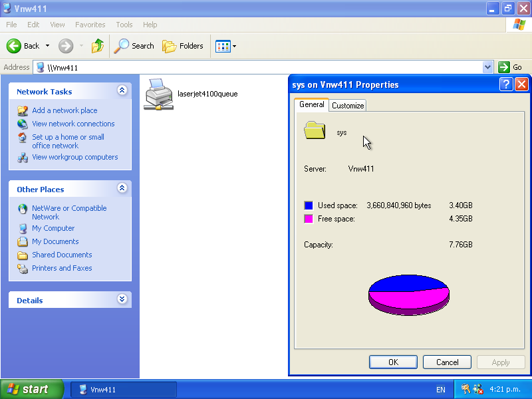Toggle the Folders pane
Viewport: 532px width, 399px height.
[x=182, y=46]
